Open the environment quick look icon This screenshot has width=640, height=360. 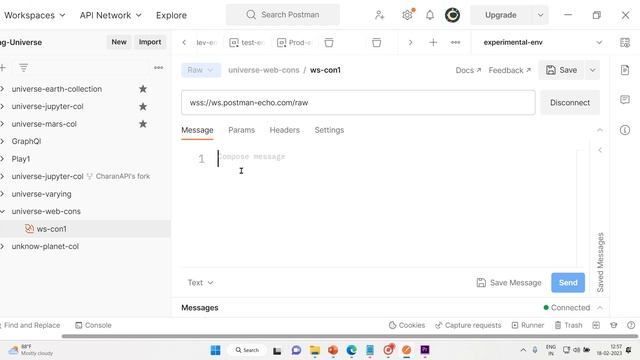pos(624,42)
